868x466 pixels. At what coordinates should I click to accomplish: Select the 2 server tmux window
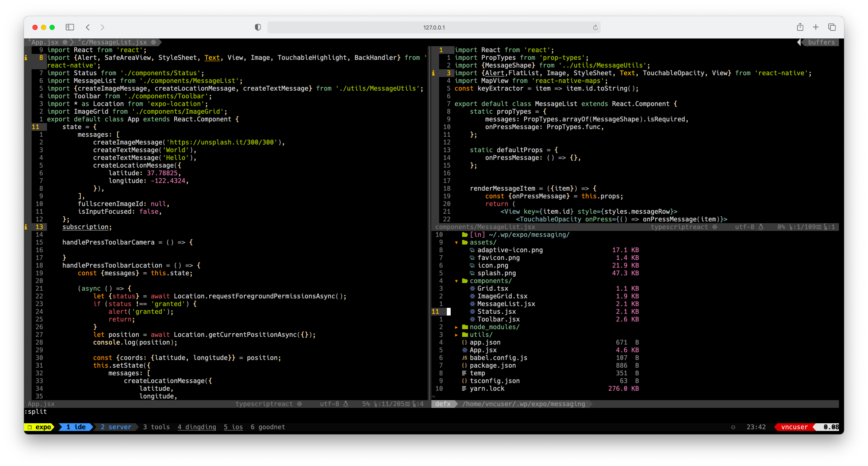(x=116, y=427)
